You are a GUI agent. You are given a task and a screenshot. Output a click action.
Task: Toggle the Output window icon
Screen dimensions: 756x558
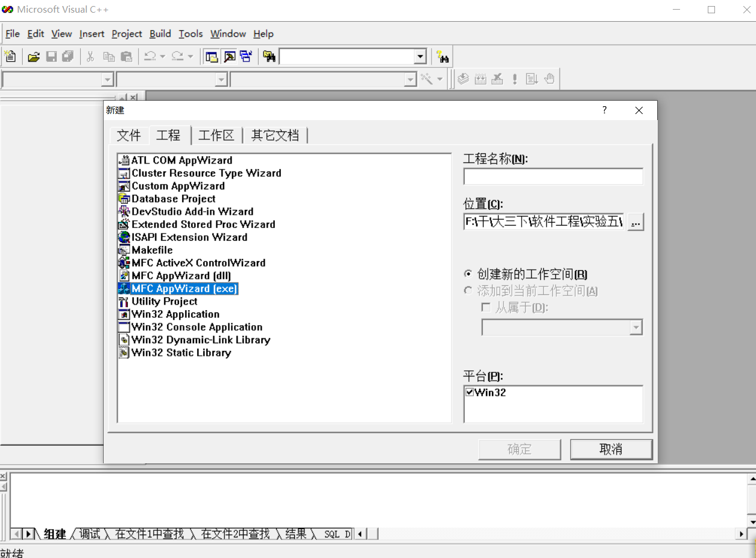(229, 57)
